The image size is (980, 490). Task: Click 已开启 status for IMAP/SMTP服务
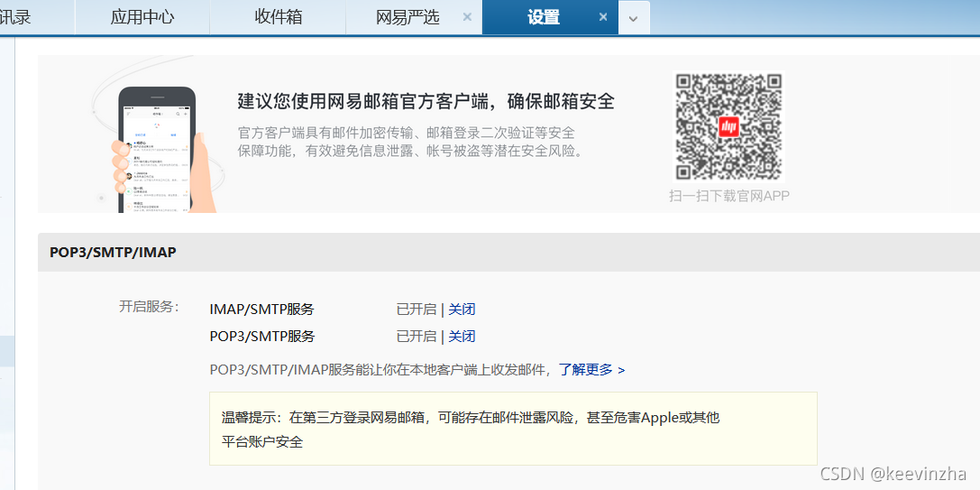(x=416, y=310)
